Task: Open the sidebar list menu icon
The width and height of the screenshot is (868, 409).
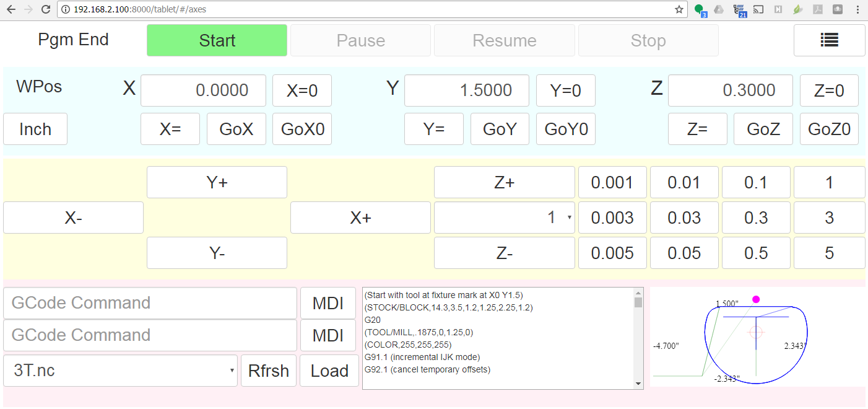Action: click(829, 40)
